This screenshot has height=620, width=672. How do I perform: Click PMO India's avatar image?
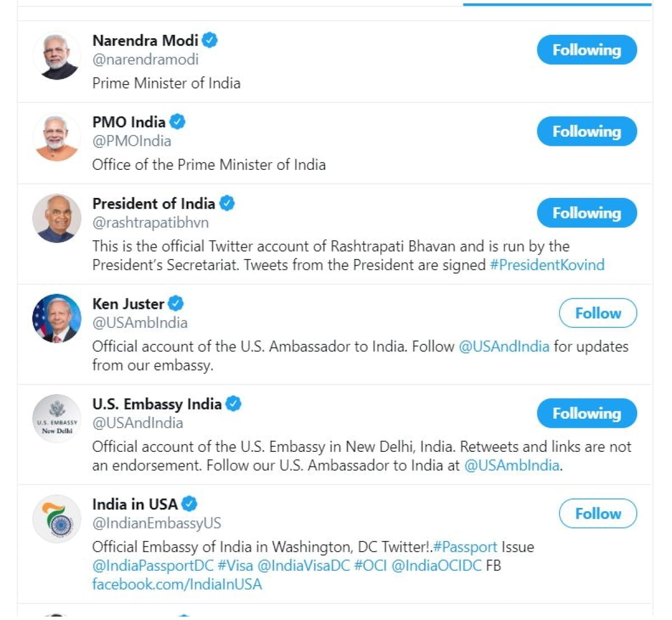click(57, 137)
